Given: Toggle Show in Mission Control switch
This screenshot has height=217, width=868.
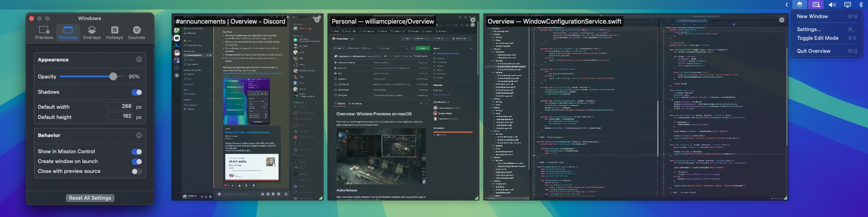Looking at the screenshot, I should coord(137,152).
